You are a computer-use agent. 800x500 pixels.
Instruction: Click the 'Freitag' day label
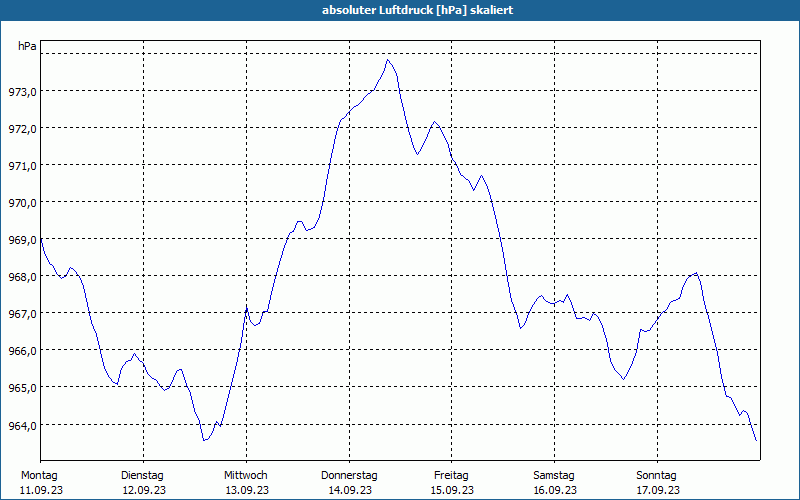[451, 476]
